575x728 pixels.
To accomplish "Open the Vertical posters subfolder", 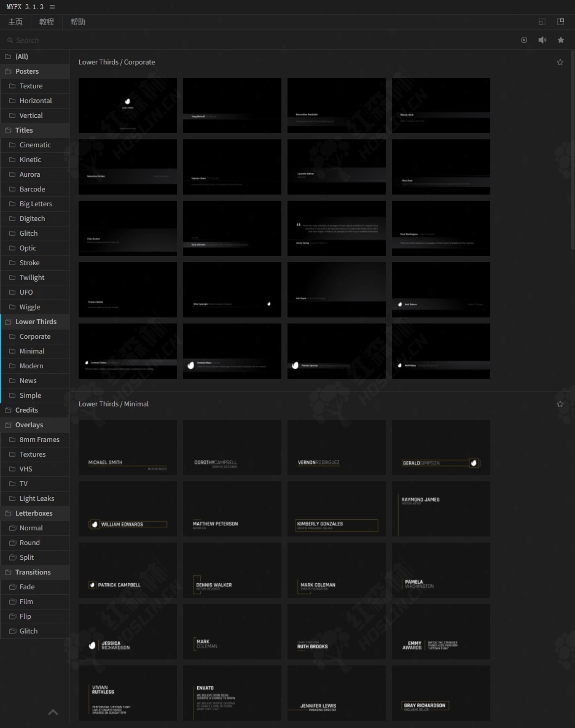I will (35, 115).
